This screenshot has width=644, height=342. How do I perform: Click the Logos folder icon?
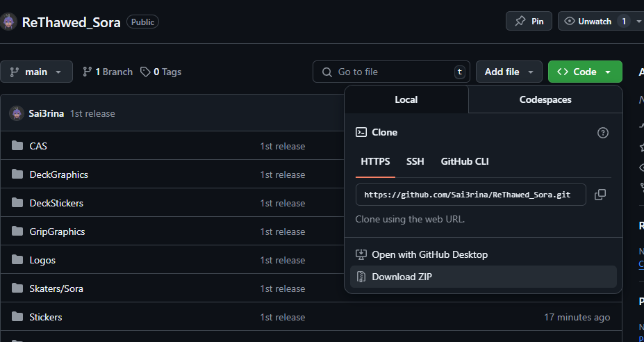[x=17, y=260]
